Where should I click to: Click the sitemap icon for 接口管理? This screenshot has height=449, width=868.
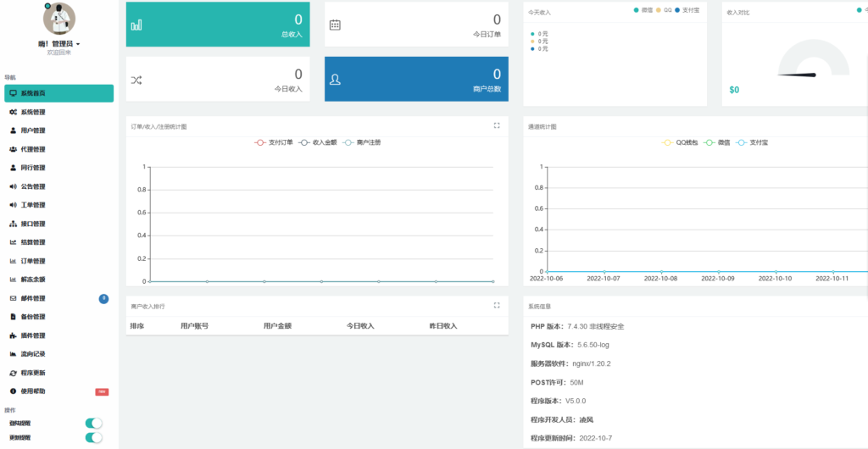pyautogui.click(x=14, y=224)
